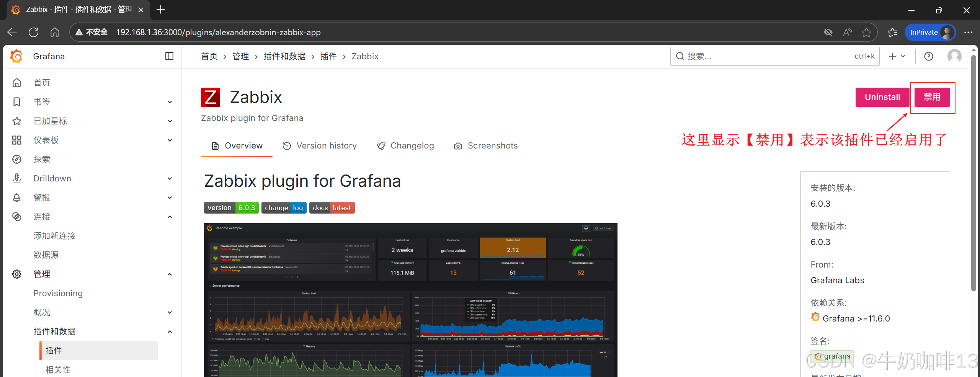Open 添加新连接 in sidebar
This screenshot has width=980, height=377.
[x=54, y=236]
